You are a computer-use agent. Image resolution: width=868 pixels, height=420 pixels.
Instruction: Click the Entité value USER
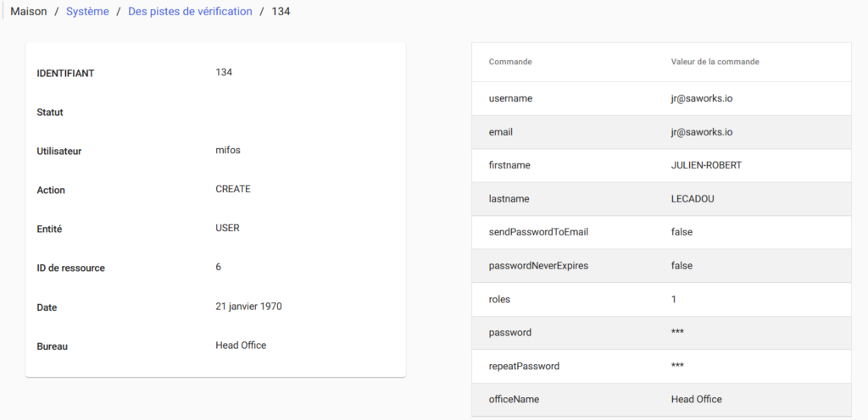[227, 229]
